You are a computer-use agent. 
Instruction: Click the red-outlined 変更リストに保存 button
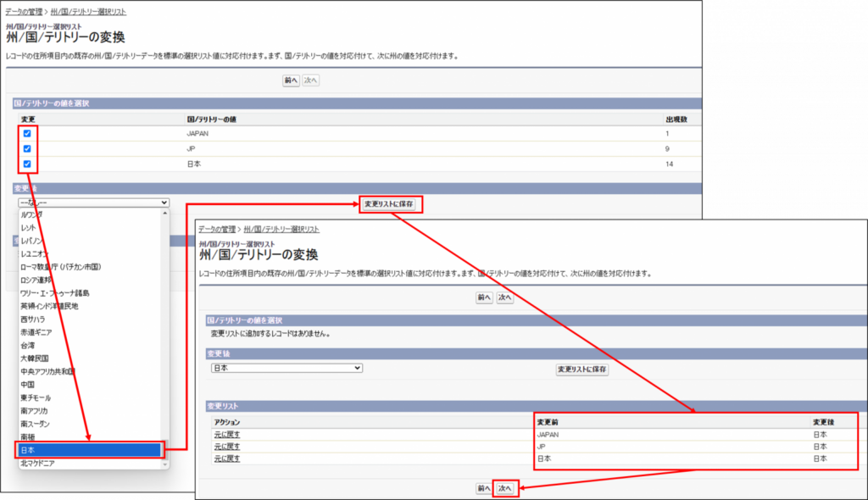[x=392, y=204]
